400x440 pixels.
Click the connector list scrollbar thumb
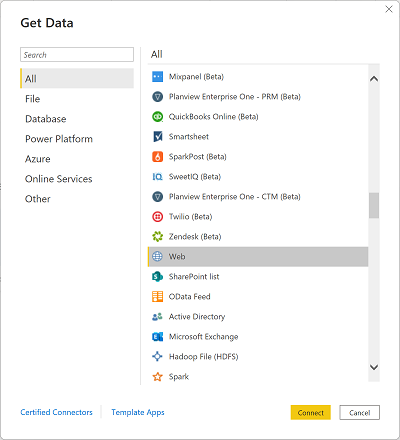(374, 205)
